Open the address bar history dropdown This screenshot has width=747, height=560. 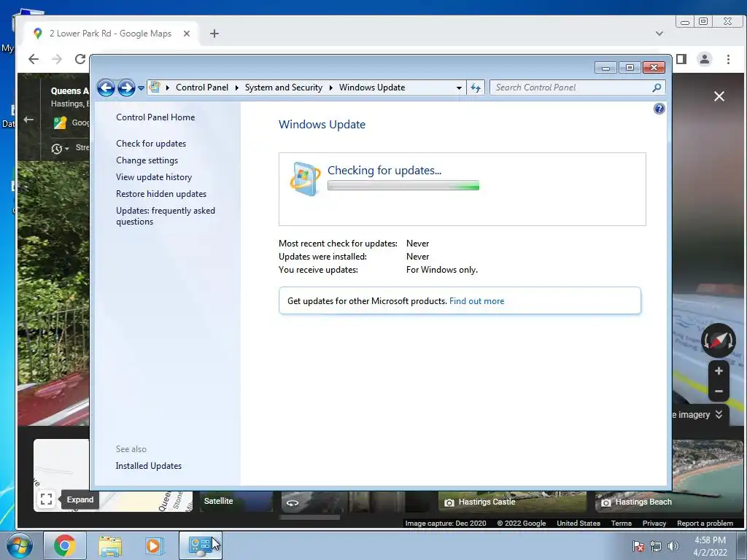[x=459, y=87]
